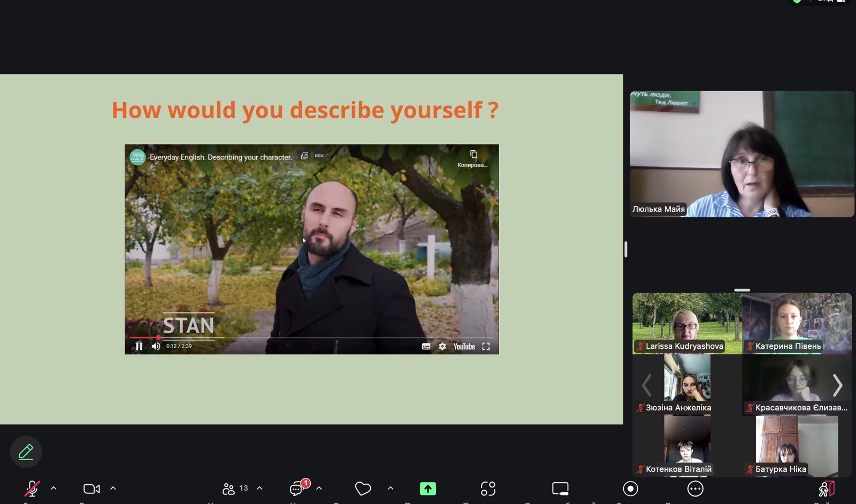Toggle the camera video button
856x504 pixels.
point(91,488)
